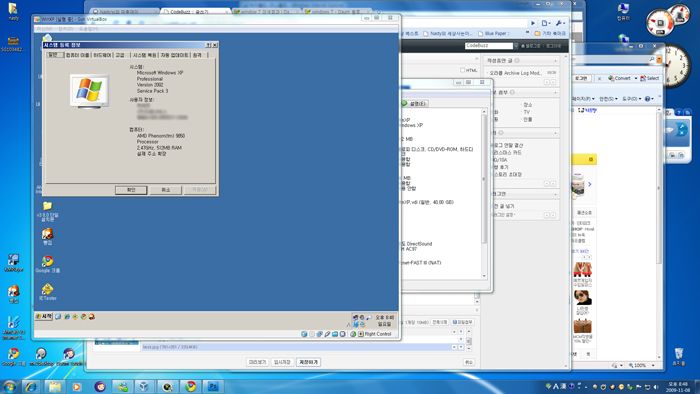700x394 pixels.
Task: Click the VirtualBox status bar USB pen icon
Action: [327, 334]
